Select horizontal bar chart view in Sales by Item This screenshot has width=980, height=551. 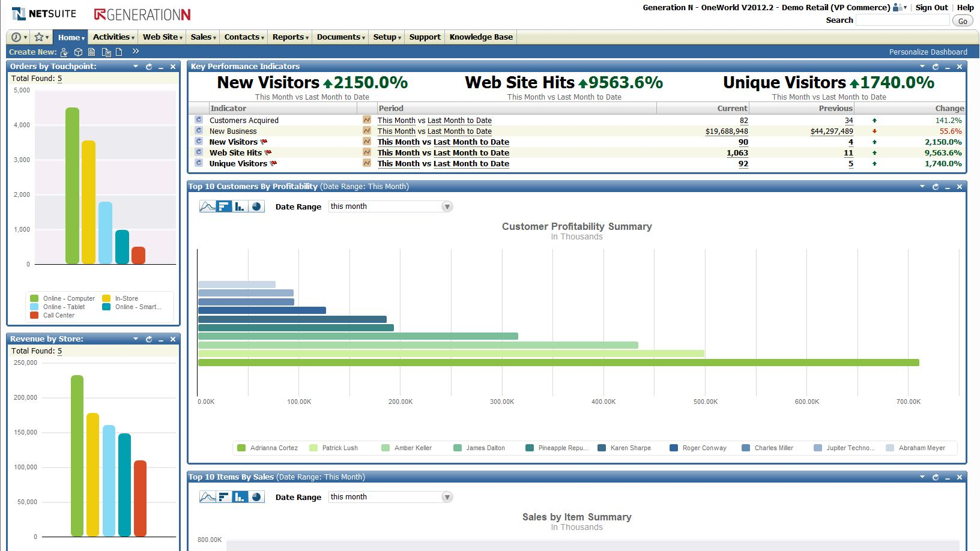pos(223,497)
